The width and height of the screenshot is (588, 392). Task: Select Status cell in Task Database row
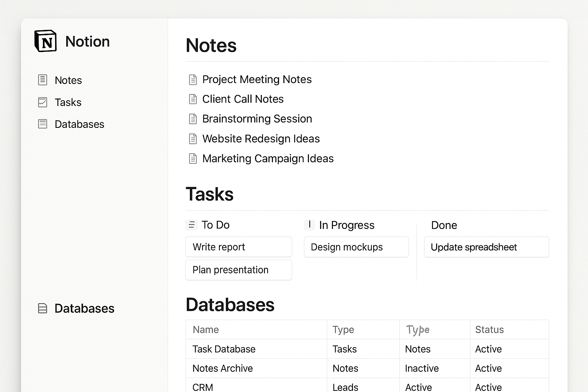[x=510, y=349]
